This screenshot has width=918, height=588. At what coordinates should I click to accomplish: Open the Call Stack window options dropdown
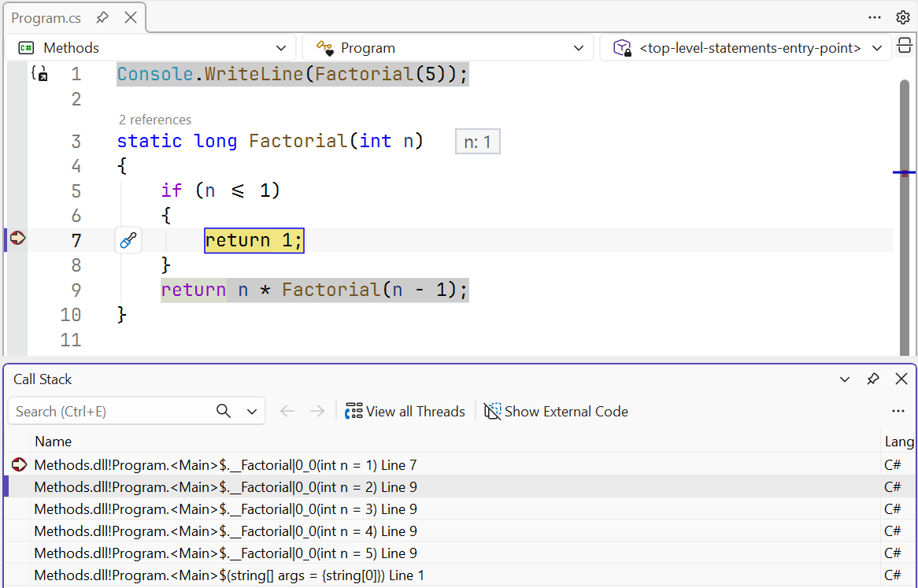[844, 379]
